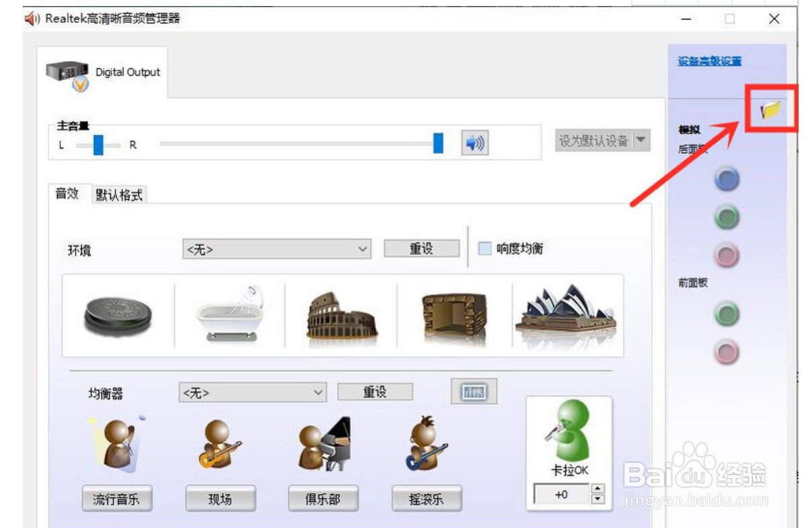Apply the 摇滚乐 rock music preset
812x528 pixels.
coord(426,498)
